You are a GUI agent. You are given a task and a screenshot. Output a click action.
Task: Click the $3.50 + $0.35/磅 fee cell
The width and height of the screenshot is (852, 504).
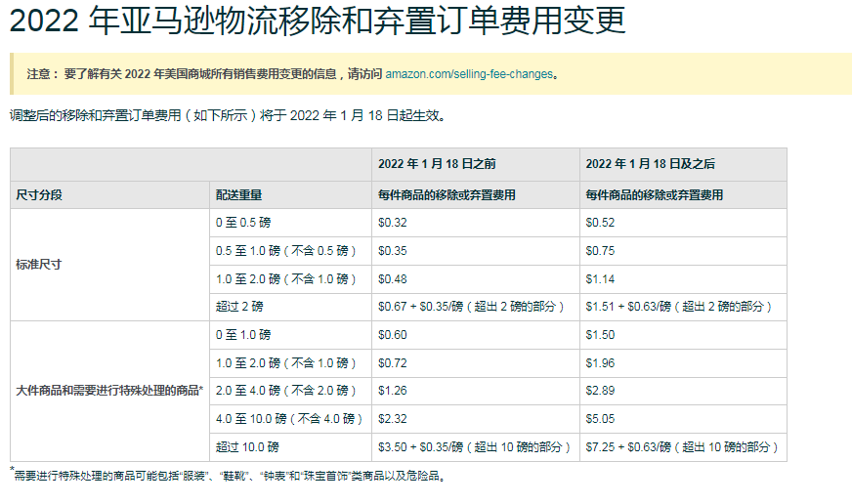pyautogui.click(x=474, y=447)
